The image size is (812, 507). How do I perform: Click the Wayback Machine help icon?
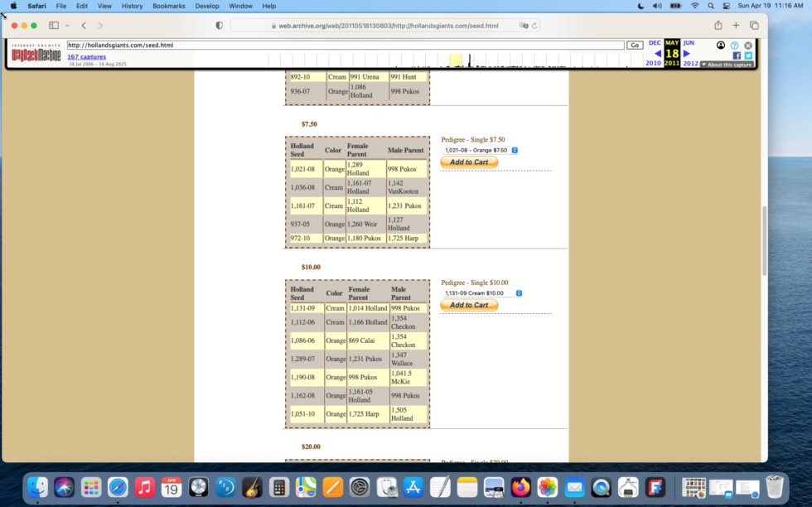[734, 46]
